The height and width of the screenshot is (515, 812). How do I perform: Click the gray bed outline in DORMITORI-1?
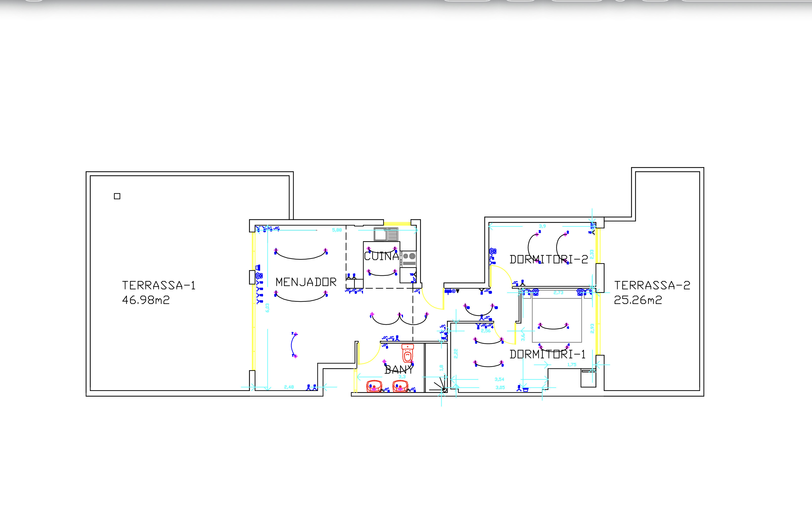click(557, 316)
